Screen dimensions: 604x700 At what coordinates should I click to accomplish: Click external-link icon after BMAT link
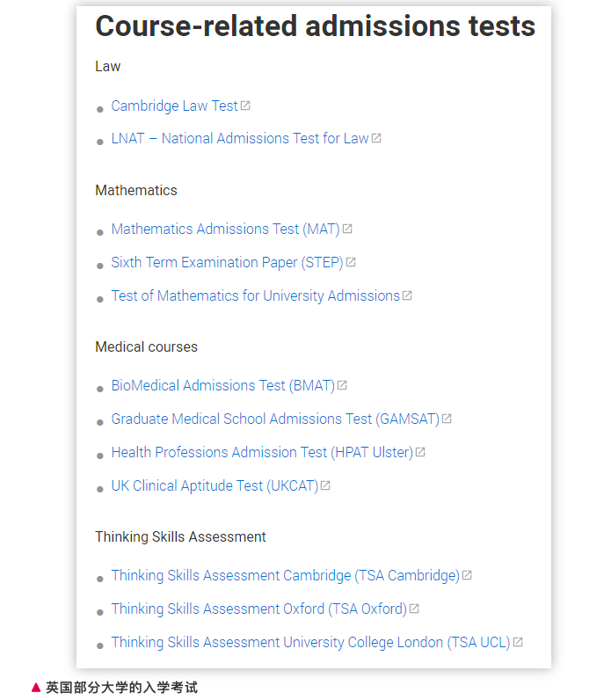click(x=342, y=385)
